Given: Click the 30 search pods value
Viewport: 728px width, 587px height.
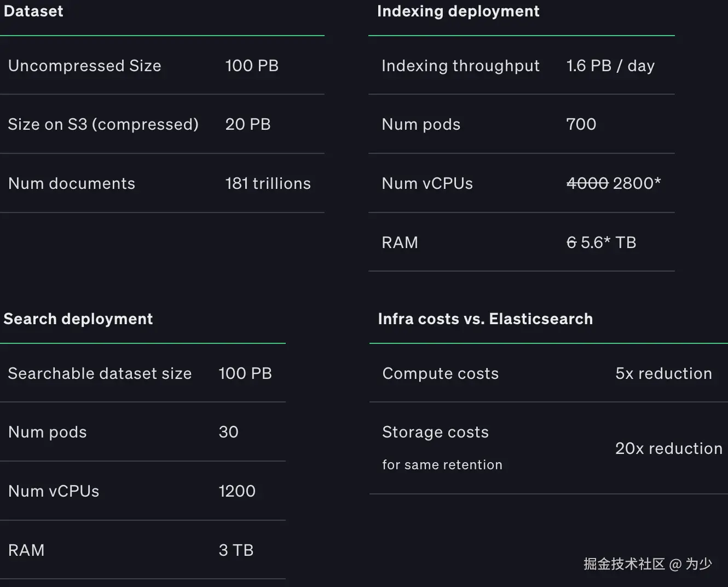Looking at the screenshot, I should pos(228,432).
